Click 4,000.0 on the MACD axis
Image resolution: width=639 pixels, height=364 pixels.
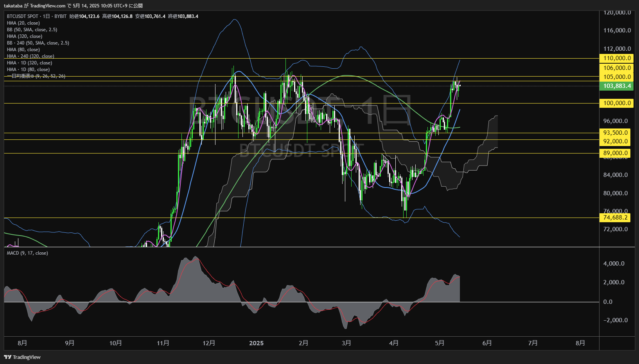click(x=614, y=264)
